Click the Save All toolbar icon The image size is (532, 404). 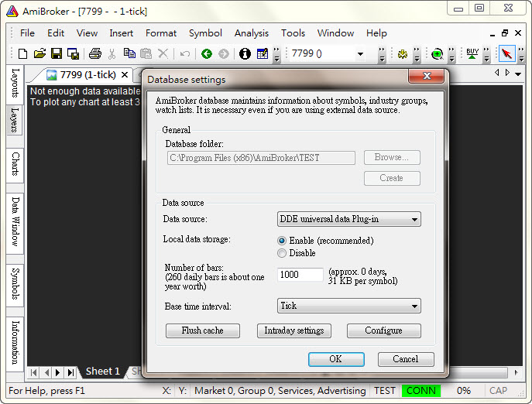[73, 53]
